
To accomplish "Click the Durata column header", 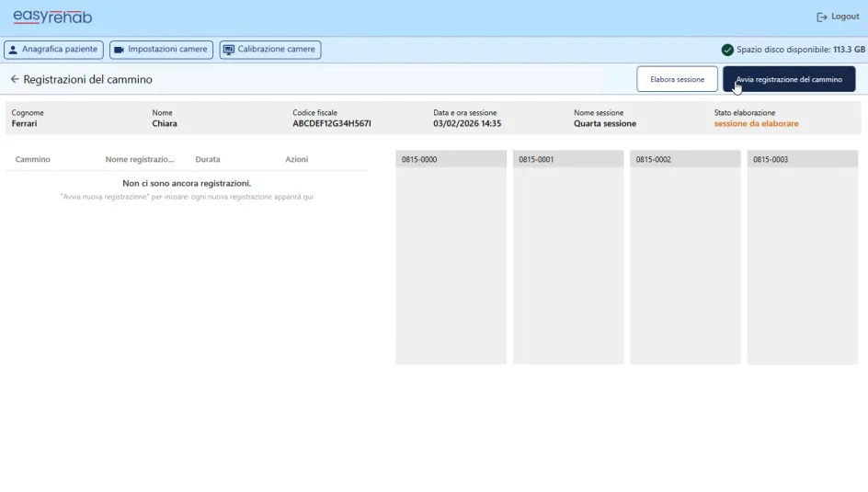I will click(208, 160).
